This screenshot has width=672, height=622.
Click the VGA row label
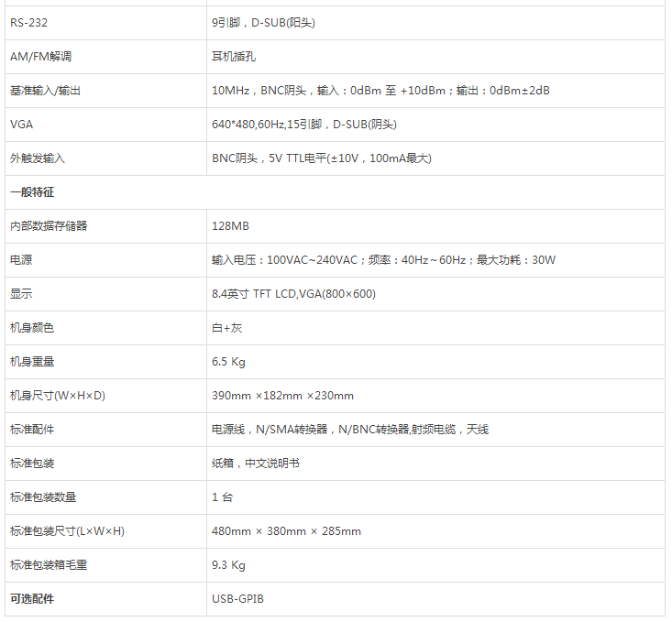pyautogui.click(x=21, y=125)
